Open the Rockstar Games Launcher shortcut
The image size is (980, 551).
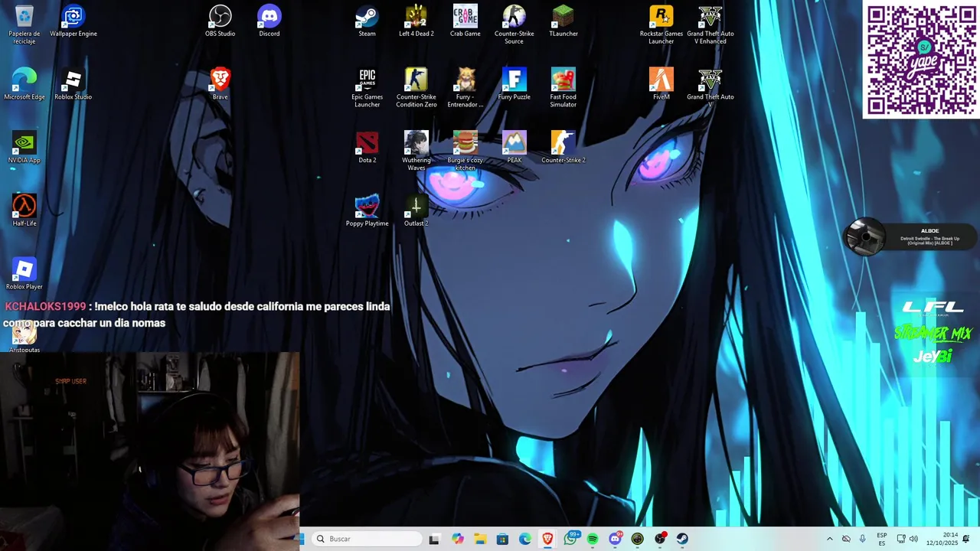[x=661, y=24]
